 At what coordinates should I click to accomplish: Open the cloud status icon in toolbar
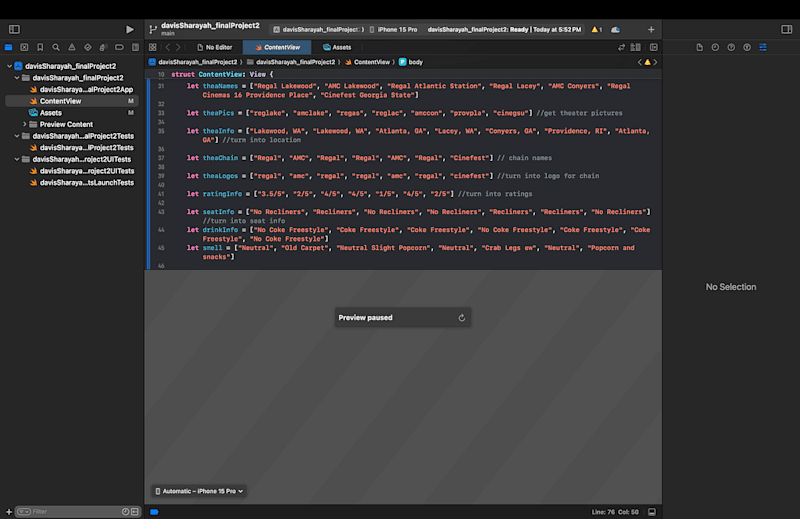pos(616,30)
